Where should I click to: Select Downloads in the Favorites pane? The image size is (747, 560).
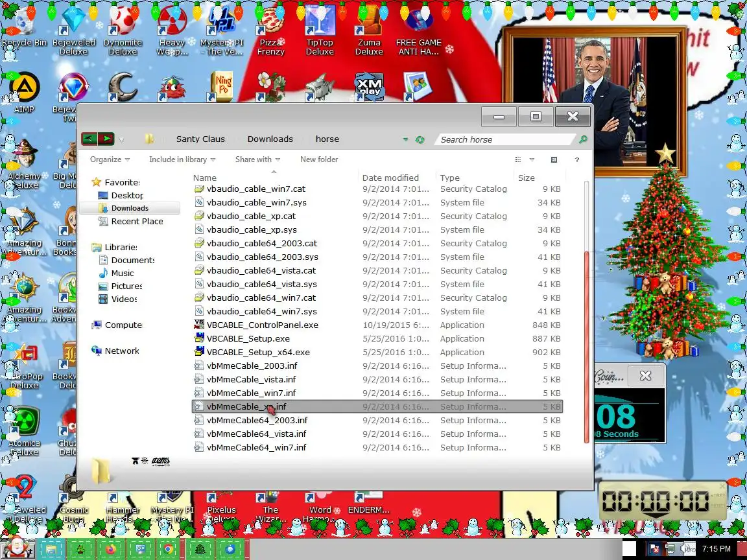[x=130, y=208]
